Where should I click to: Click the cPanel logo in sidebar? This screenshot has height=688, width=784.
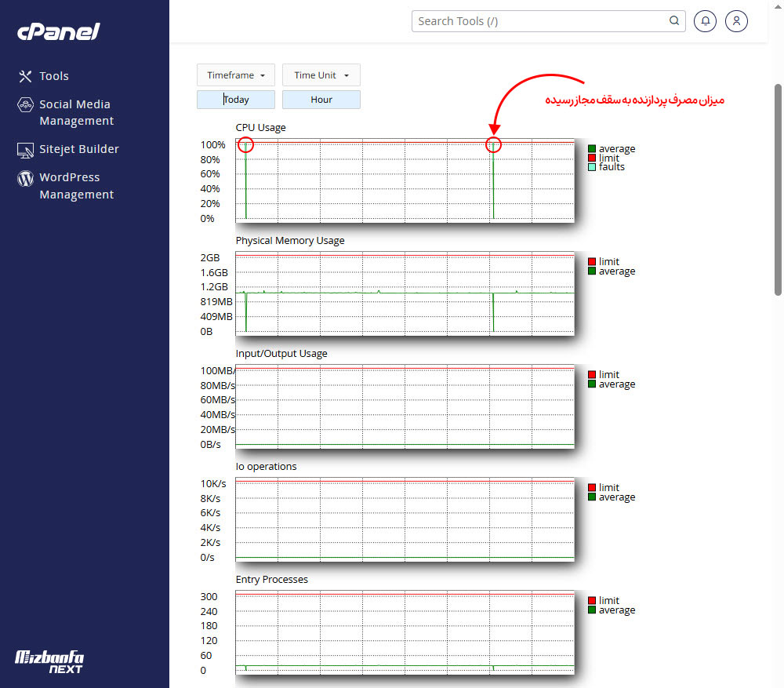[59, 32]
